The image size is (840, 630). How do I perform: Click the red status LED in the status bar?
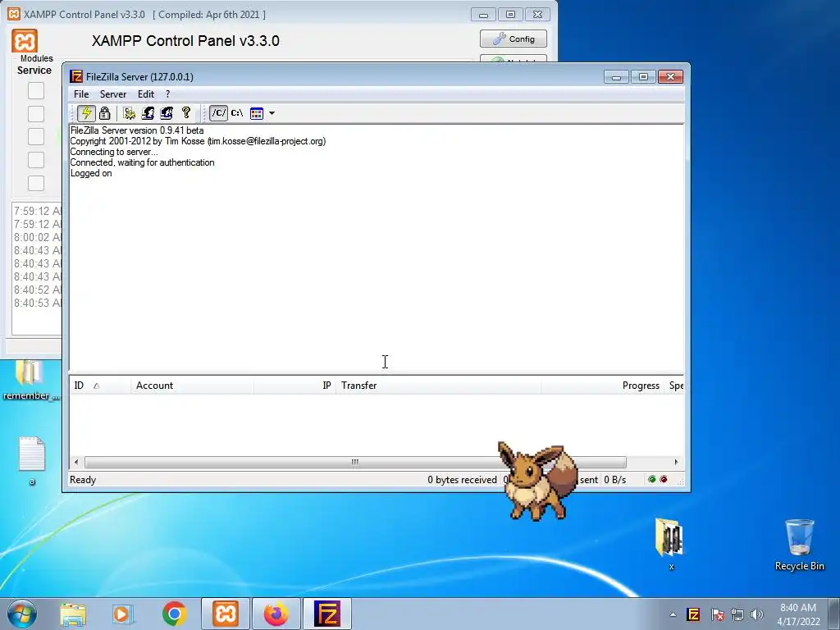pos(664,479)
